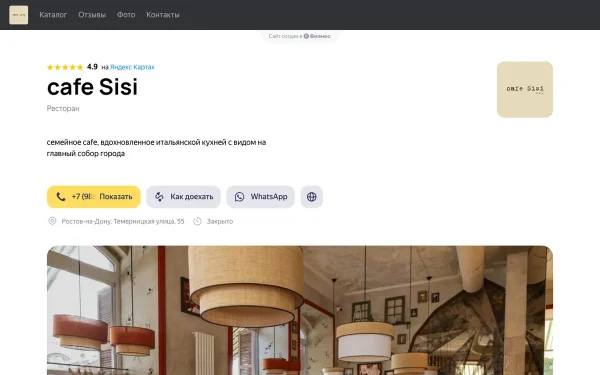
Task: Click the rating value 4.9
Action: (92, 67)
